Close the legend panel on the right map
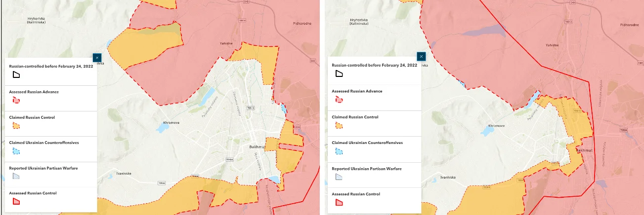 [421, 56]
